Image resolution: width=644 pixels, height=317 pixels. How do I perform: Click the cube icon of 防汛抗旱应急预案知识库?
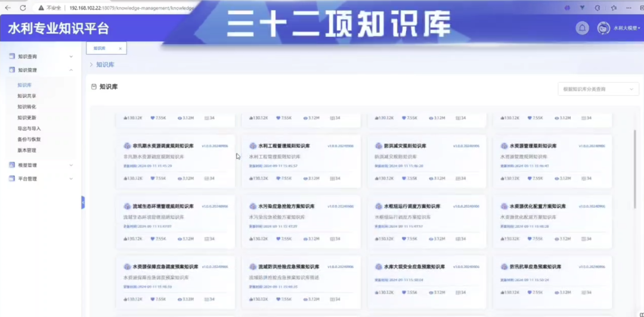[x=504, y=266]
